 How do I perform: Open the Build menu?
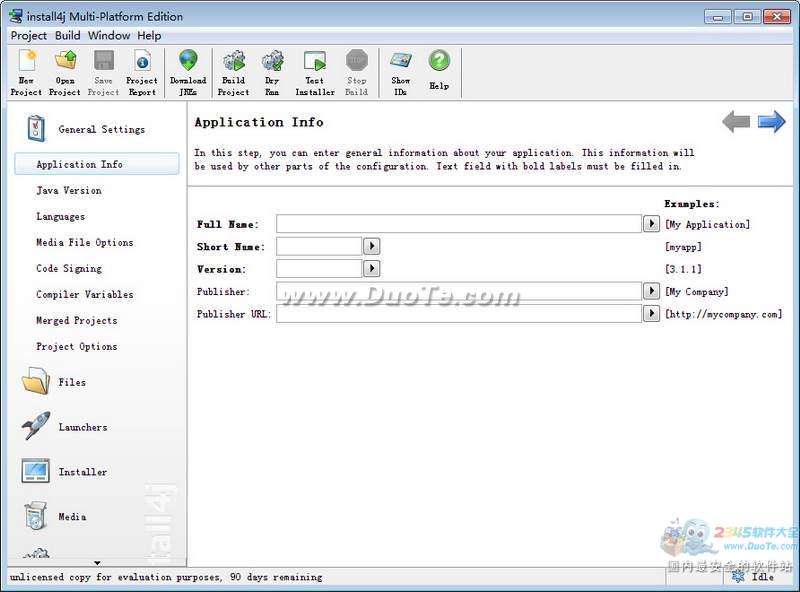[x=68, y=36]
